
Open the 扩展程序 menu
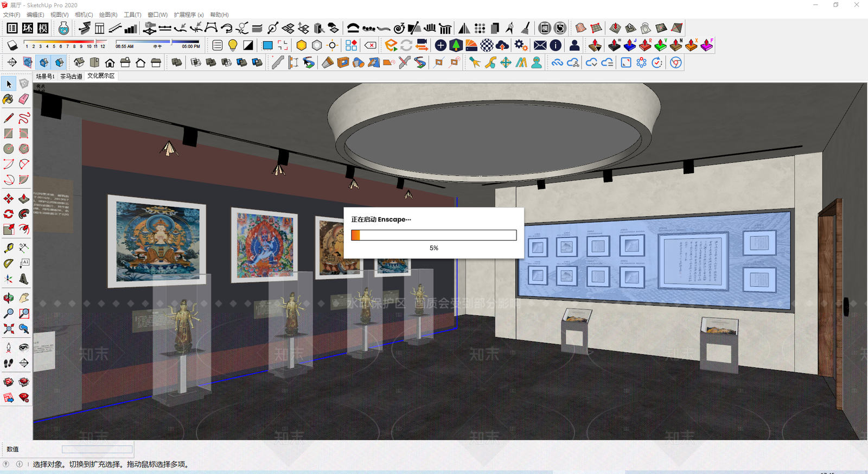[189, 15]
